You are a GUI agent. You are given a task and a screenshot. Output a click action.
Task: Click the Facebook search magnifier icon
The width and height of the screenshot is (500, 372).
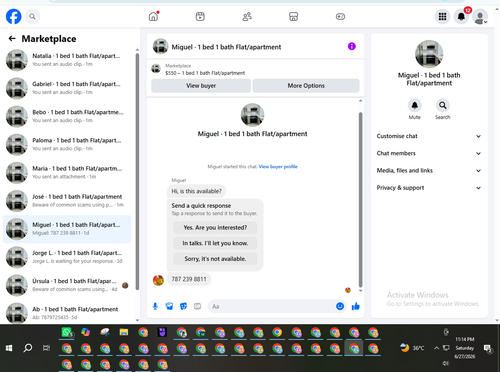pos(32,16)
